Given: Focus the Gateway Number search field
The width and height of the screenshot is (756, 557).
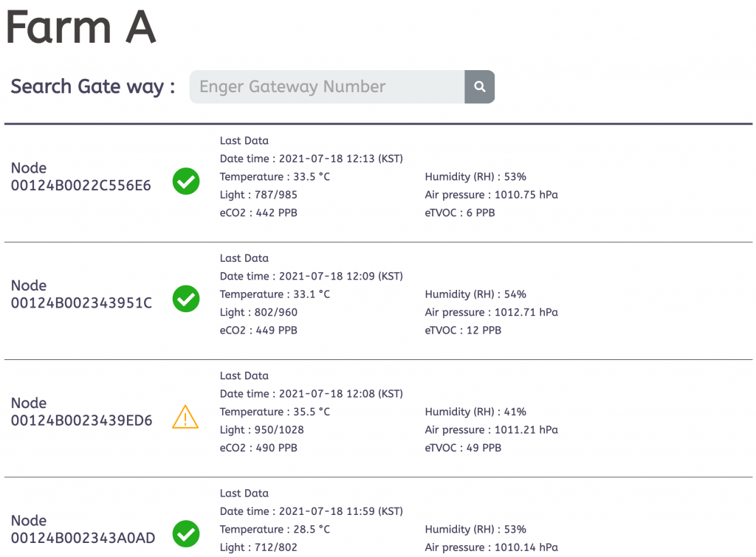Looking at the screenshot, I should (x=326, y=87).
